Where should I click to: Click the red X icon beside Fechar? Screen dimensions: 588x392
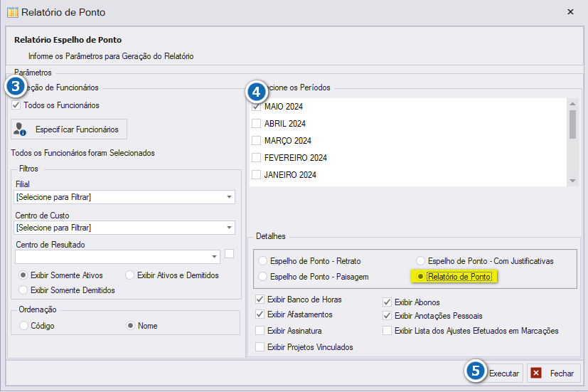pos(536,373)
